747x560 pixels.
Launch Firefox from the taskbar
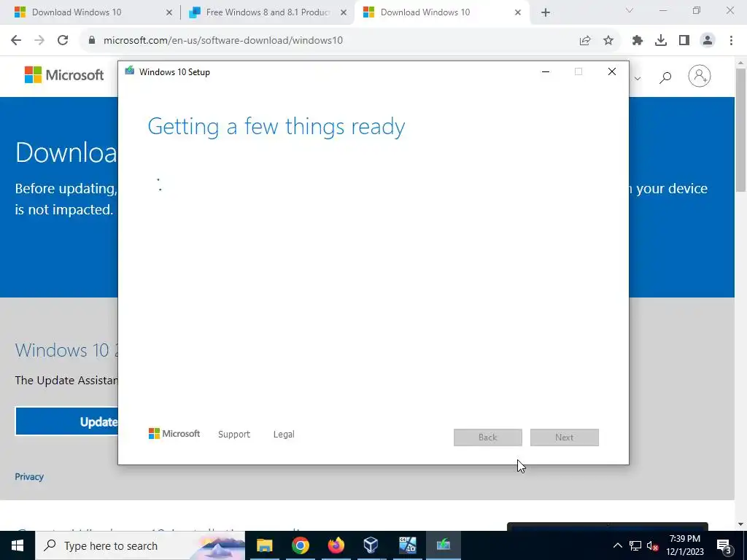pos(336,545)
